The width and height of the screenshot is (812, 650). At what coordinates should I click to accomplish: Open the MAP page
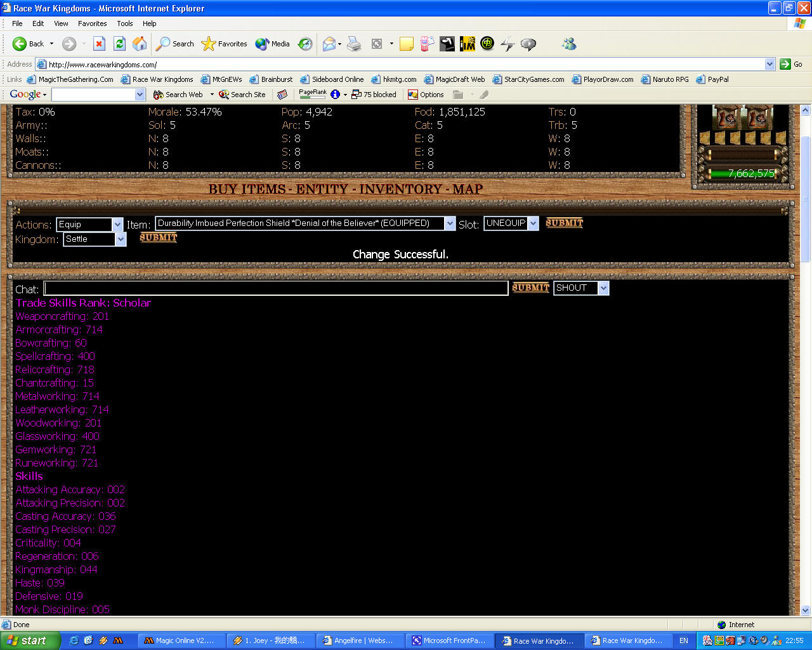(468, 189)
